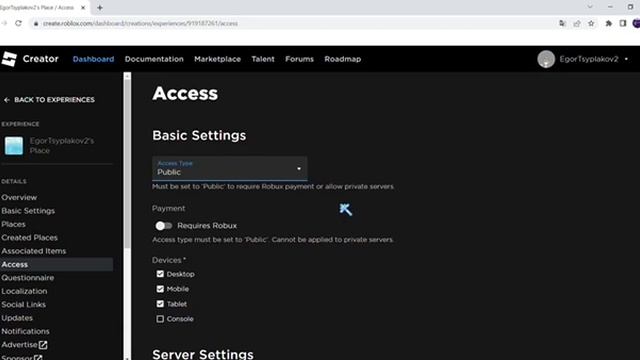Open the Forums nav item
Image resolution: width=640 pixels, height=360 pixels.
pos(300,59)
